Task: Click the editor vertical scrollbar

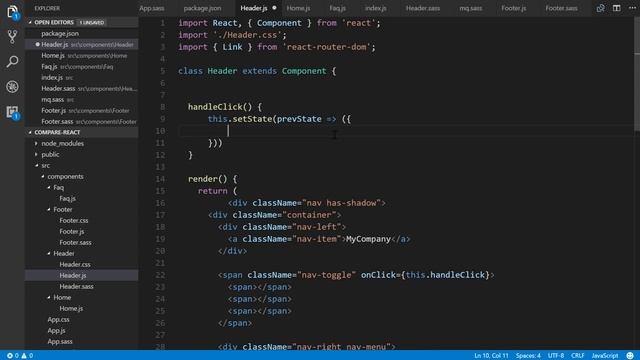Action: 637,73
